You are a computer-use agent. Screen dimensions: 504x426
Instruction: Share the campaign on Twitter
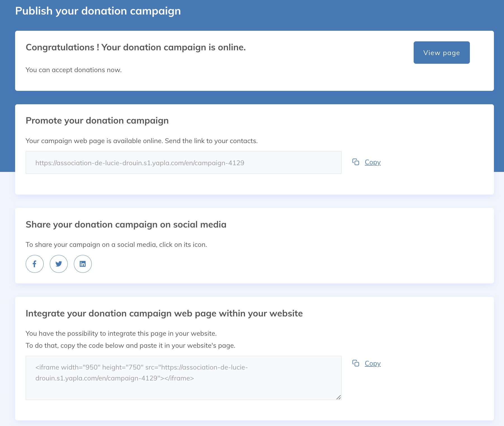coord(58,264)
